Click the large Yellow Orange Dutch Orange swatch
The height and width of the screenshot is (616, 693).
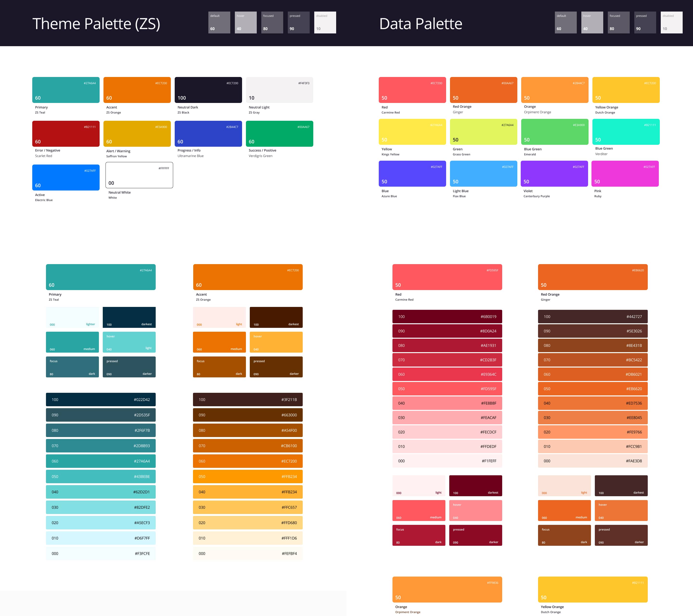pos(592,589)
